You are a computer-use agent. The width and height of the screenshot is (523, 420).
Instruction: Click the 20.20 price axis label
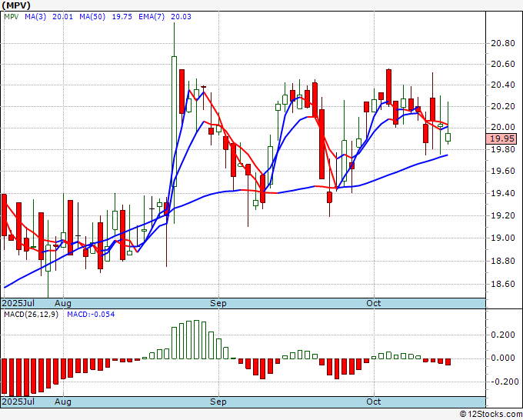503,107
